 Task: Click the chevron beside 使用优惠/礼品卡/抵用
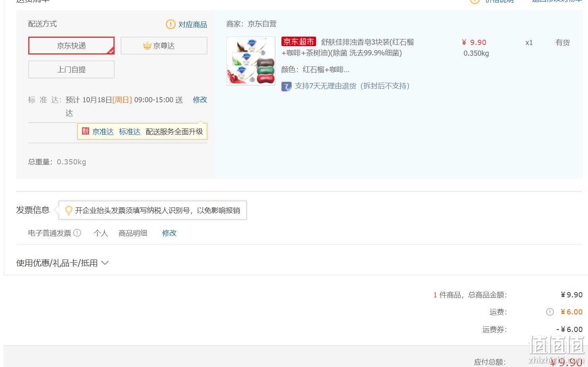click(x=105, y=263)
